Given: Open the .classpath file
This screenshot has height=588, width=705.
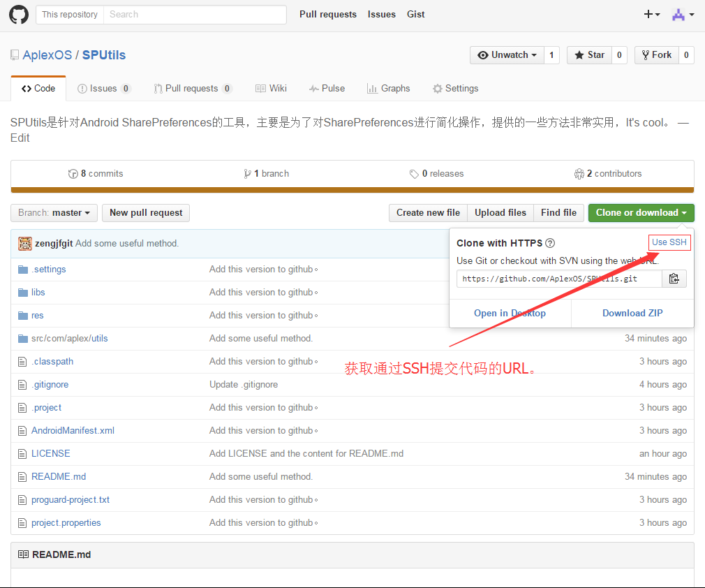Looking at the screenshot, I should tap(52, 362).
